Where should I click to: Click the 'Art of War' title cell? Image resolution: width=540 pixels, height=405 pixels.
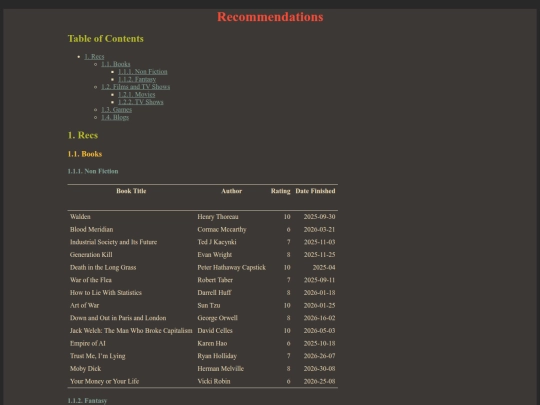coord(84,305)
